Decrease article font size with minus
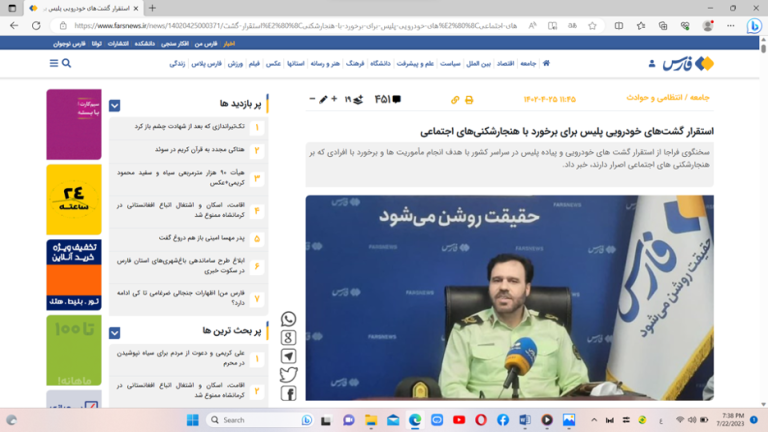The width and height of the screenshot is (768, 432). [x=312, y=99]
